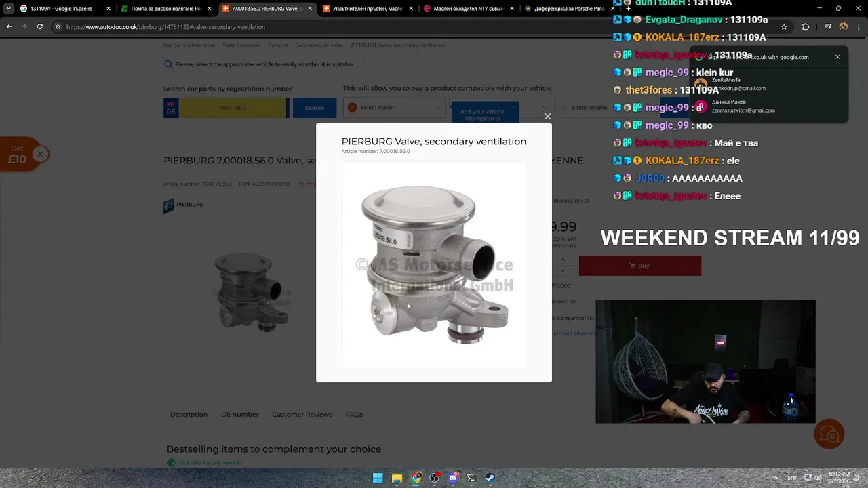
Task: Open the browser extensions puzzle icon
Action: [806, 26]
